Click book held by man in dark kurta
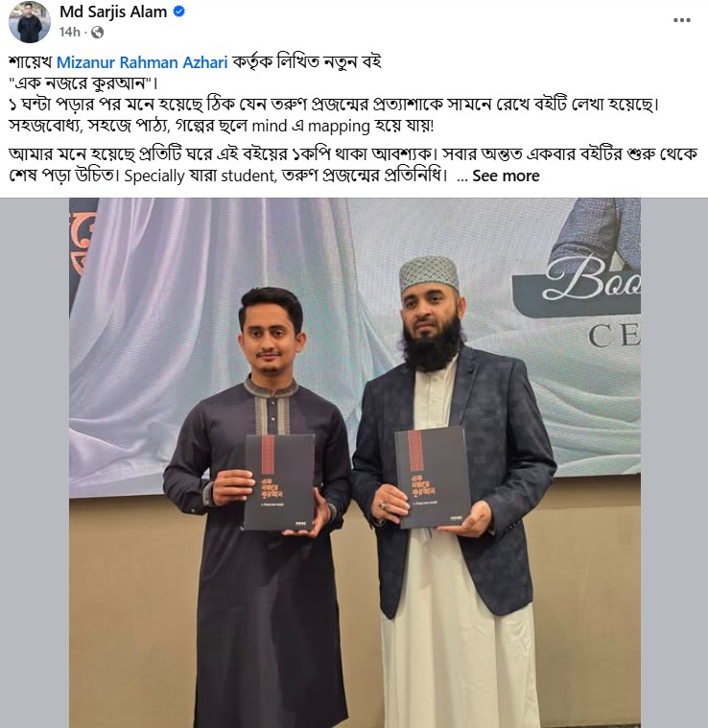The width and height of the screenshot is (708, 728). pyautogui.click(x=279, y=482)
